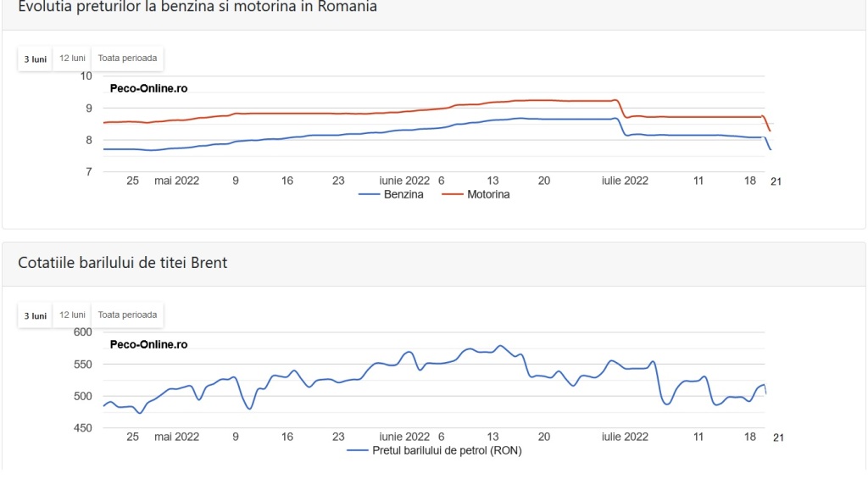The image size is (868, 496).
Task: Show Toata perioada for Brent chart
Action: pos(127,315)
